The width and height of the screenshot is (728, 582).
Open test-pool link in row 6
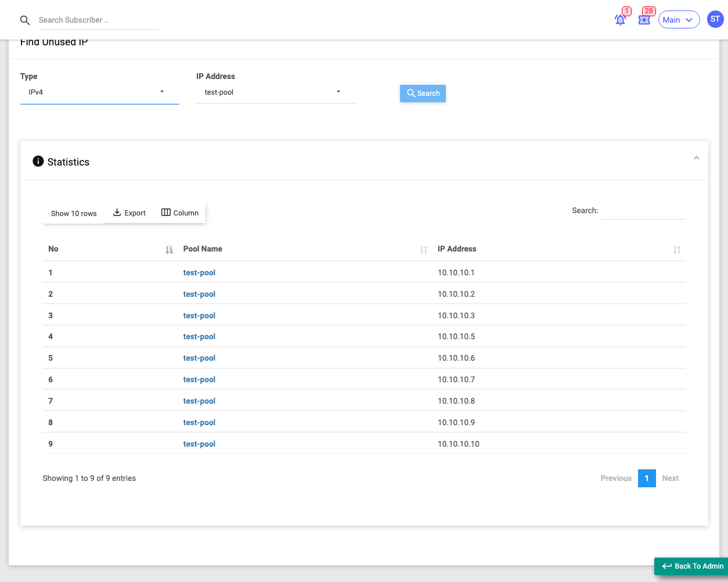(199, 379)
